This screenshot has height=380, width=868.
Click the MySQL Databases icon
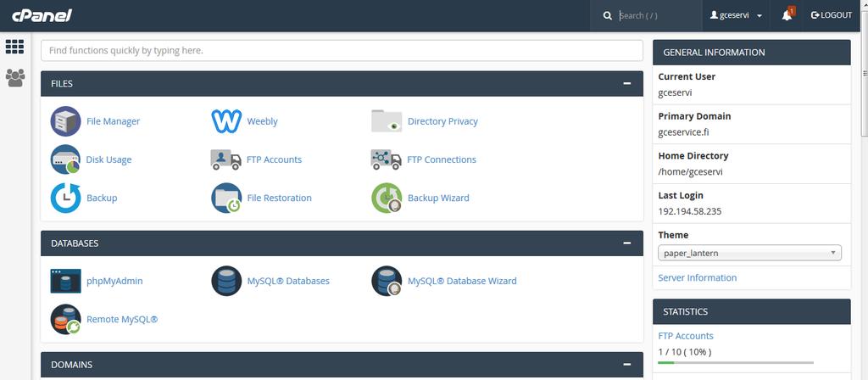(x=225, y=281)
